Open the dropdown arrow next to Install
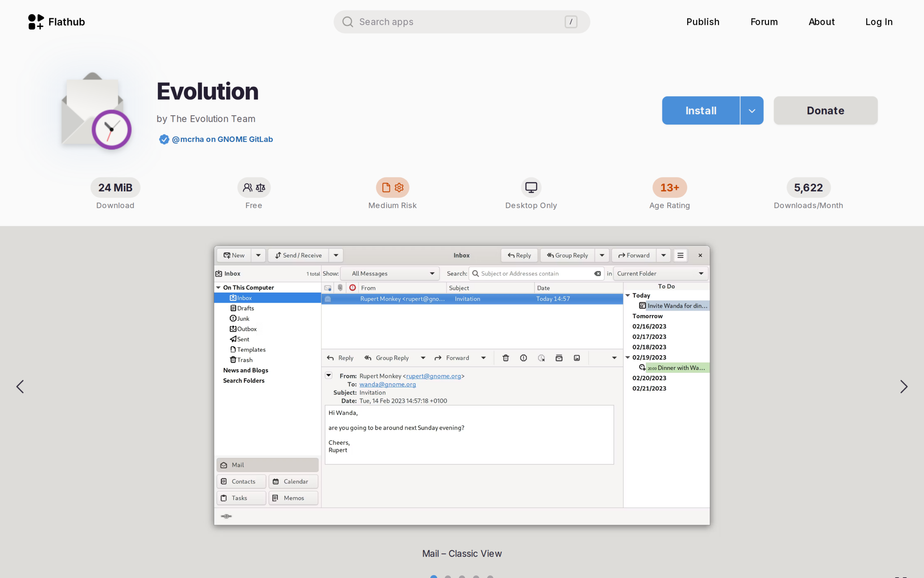Screen dimensions: 924x578 (752, 111)
